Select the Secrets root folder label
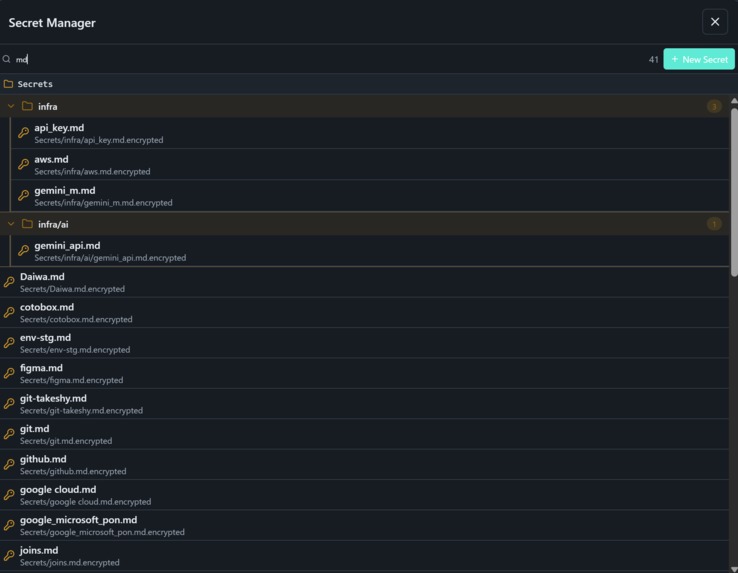The image size is (738, 573). tap(35, 84)
